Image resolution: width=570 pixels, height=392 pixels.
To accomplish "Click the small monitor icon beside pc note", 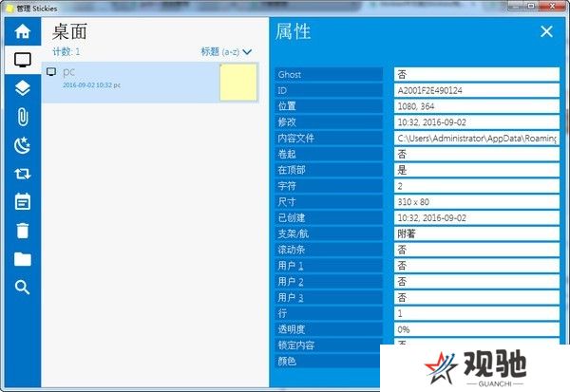I will [51, 72].
